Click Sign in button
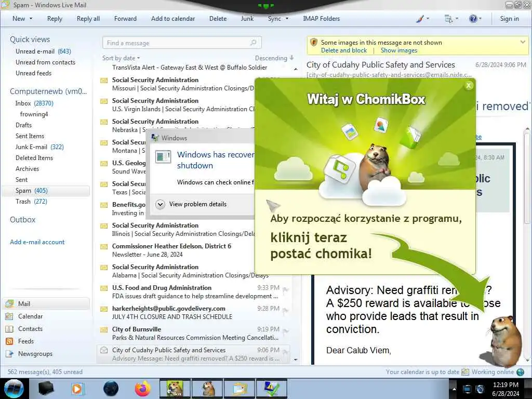 (509, 19)
